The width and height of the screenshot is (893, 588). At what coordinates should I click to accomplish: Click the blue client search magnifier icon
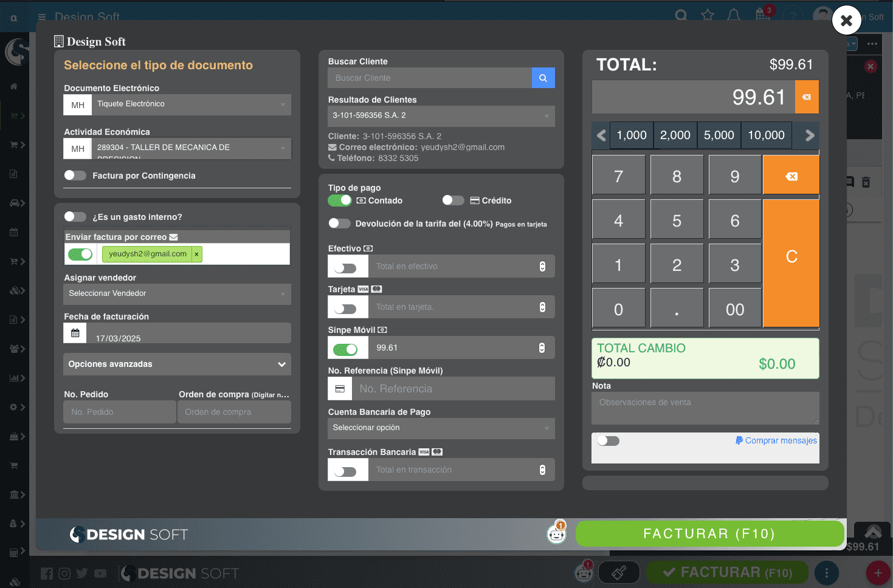tap(543, 78)
